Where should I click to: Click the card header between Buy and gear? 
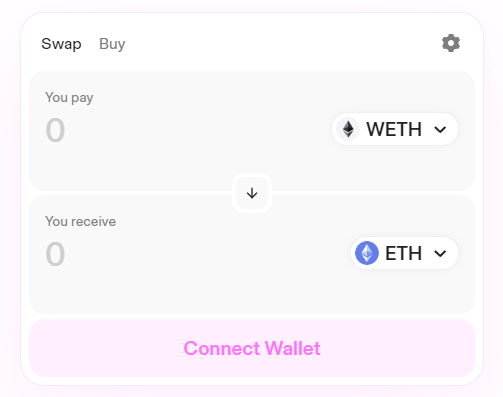(x=283, y=44)
